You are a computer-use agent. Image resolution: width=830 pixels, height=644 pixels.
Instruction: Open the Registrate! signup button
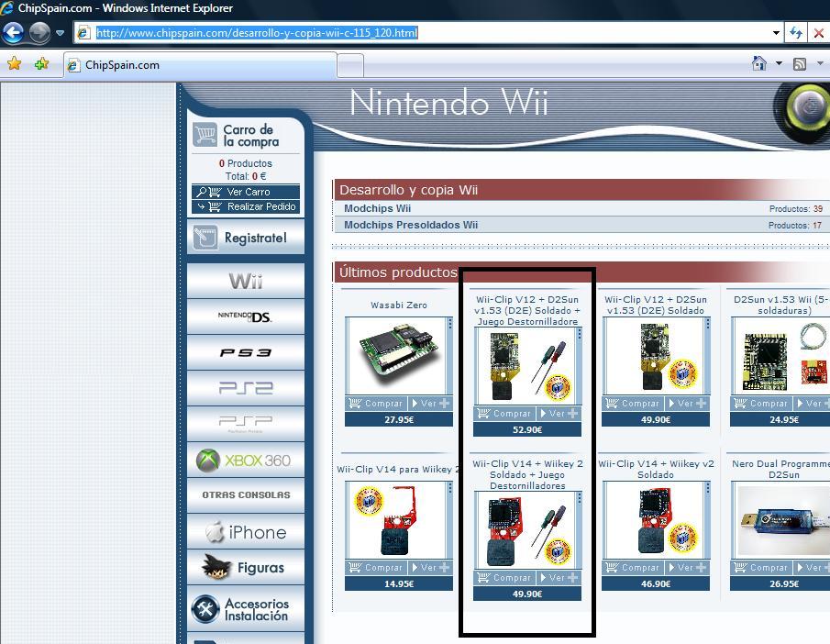[x=246, y=238]
